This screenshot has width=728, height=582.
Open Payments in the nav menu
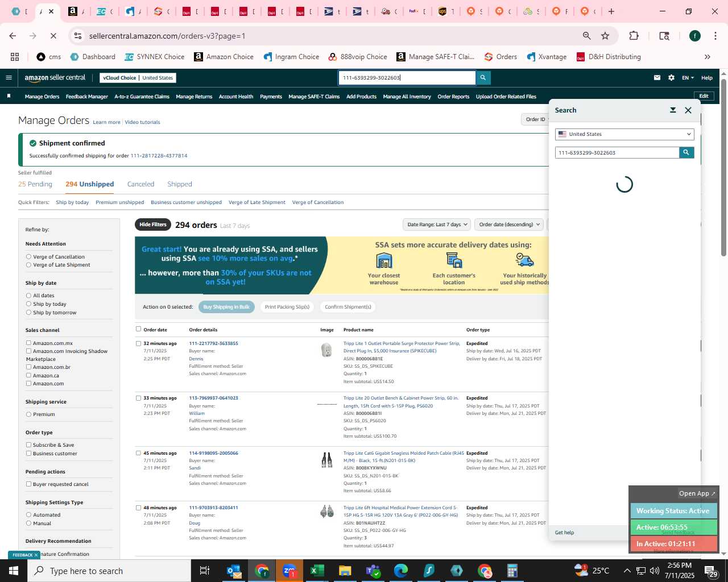coord(271,97)
